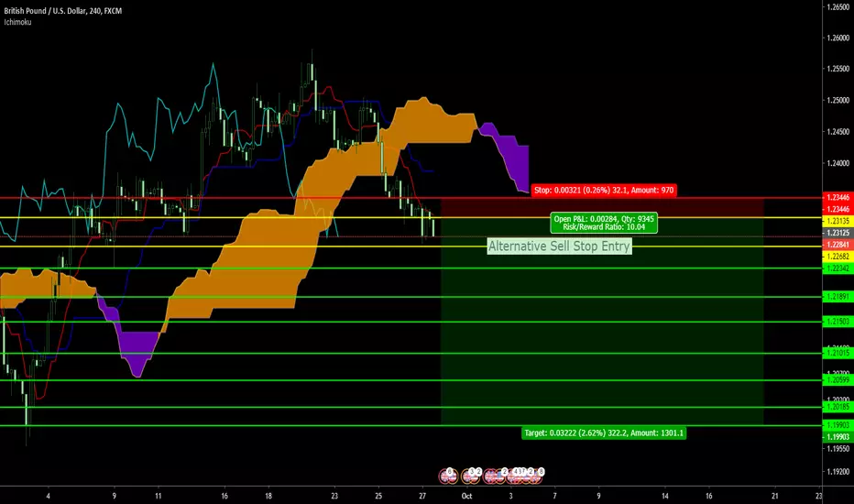Select the Alternative Sell Stop Entry text note
Viewport: 854px width, 504px height.
pyautogui.click(x=559, y=247)
